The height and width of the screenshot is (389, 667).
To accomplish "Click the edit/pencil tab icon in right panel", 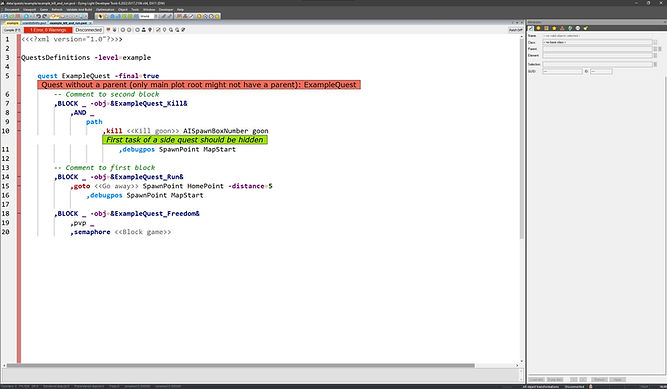I will coord(530,28).
